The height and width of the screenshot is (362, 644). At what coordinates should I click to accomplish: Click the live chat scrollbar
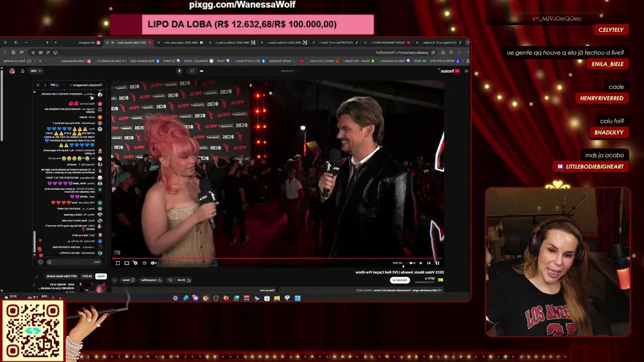(x=34, y=241)
